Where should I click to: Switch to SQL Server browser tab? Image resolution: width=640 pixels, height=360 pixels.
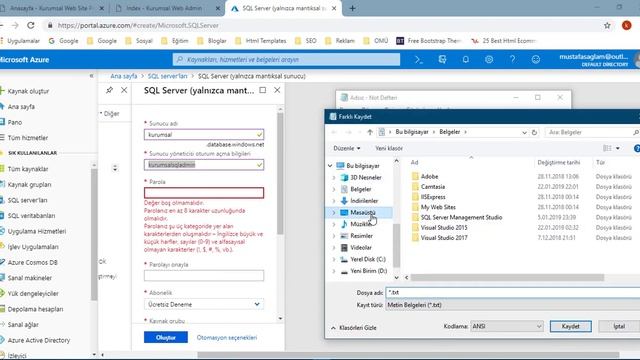pos(283,8)
